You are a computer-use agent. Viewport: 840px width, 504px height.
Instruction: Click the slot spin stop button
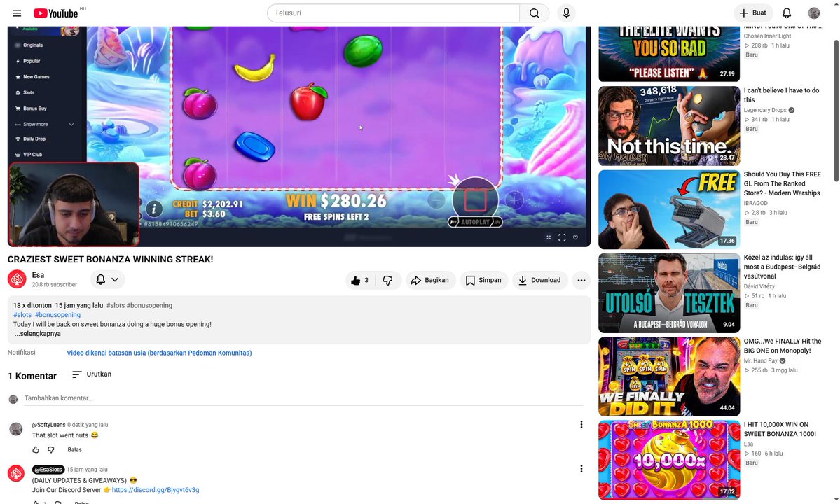pos(475,200)
